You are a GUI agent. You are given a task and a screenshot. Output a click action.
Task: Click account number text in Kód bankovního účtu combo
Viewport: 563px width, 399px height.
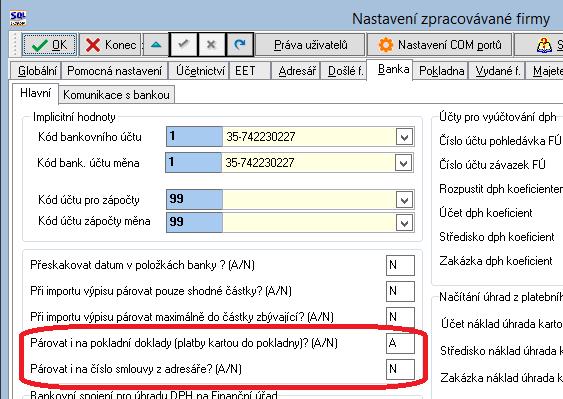click(261, 137)
